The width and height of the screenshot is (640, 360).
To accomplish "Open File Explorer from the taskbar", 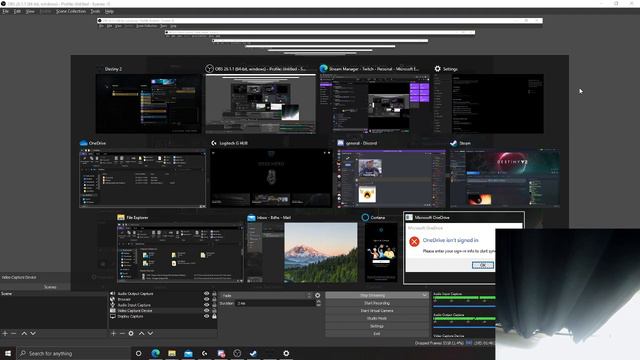I will tap(172, 353).
